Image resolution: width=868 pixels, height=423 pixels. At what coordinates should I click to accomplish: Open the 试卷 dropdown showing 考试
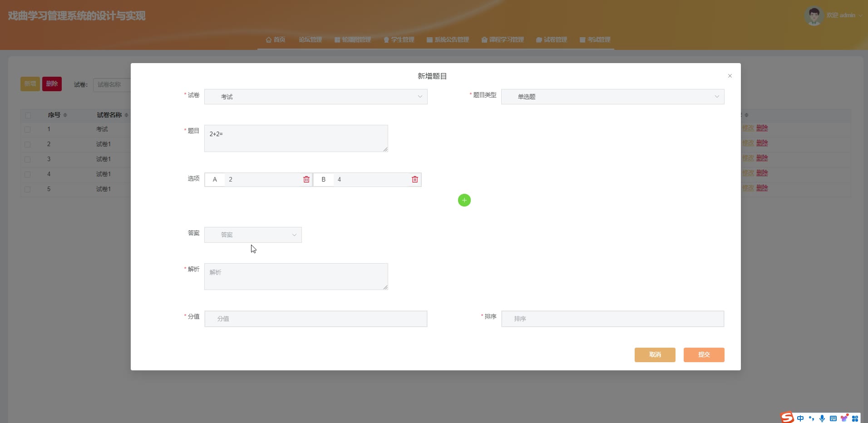pos(316,97)
